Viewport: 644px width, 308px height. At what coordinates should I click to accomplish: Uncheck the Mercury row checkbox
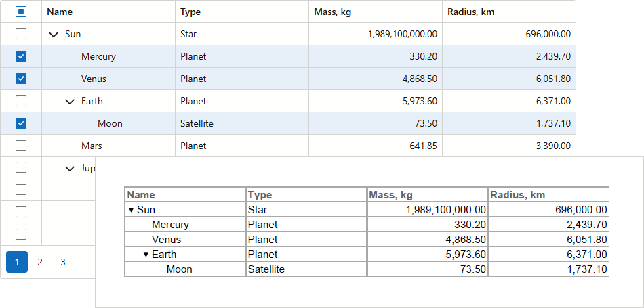(21, 56)
